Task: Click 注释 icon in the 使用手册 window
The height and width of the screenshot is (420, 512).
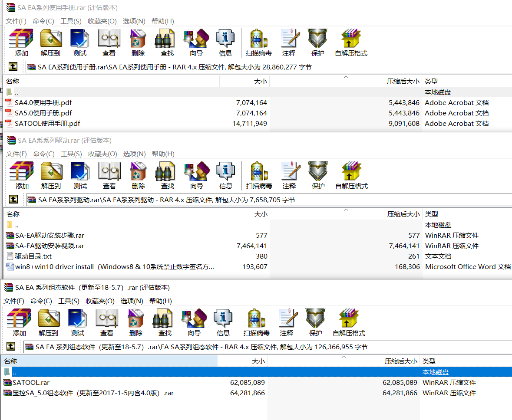Action: [288, 43]
